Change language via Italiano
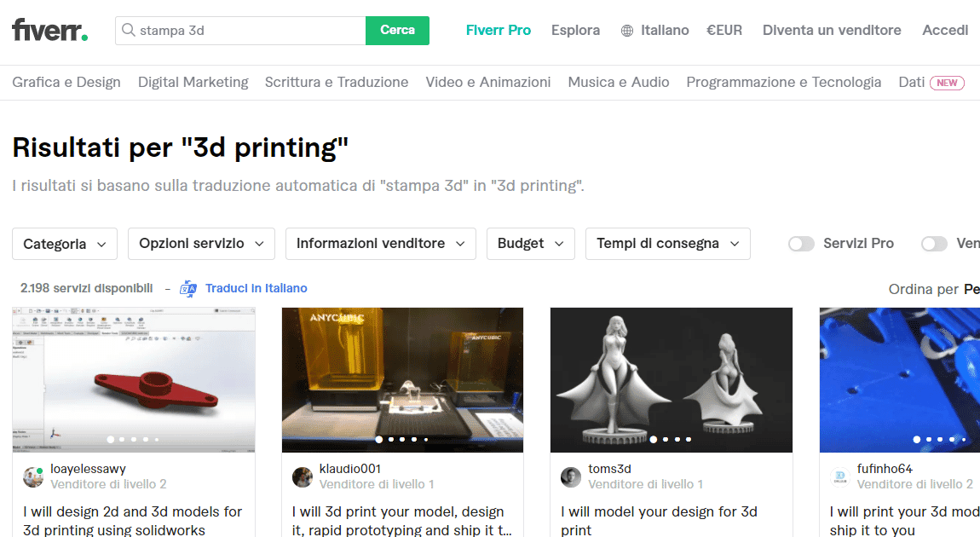The image size is (980, 537). 665,30
